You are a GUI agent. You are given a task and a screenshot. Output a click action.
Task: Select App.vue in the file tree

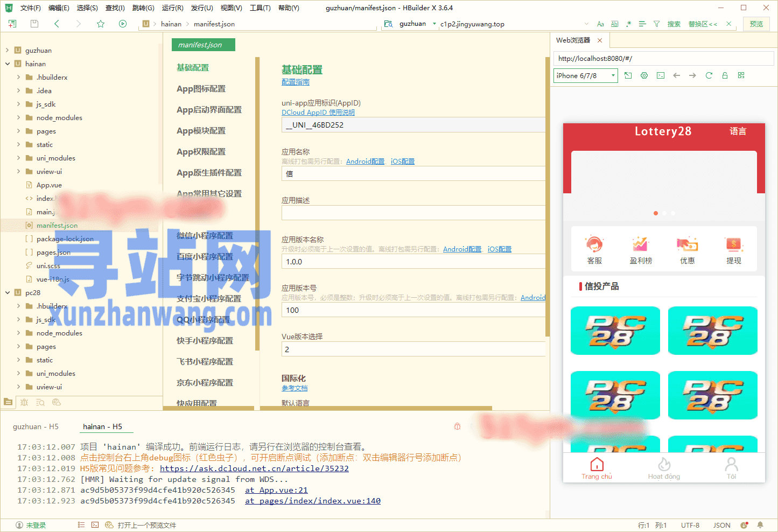(49, 185)
